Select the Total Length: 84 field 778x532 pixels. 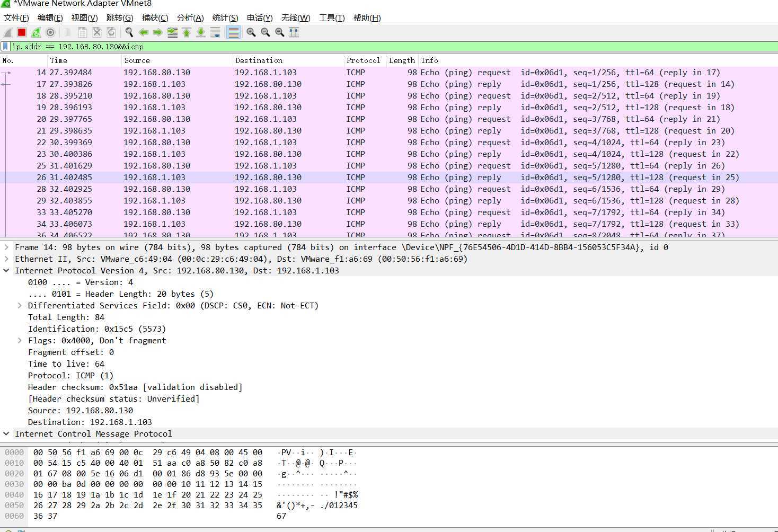[66, 317]
